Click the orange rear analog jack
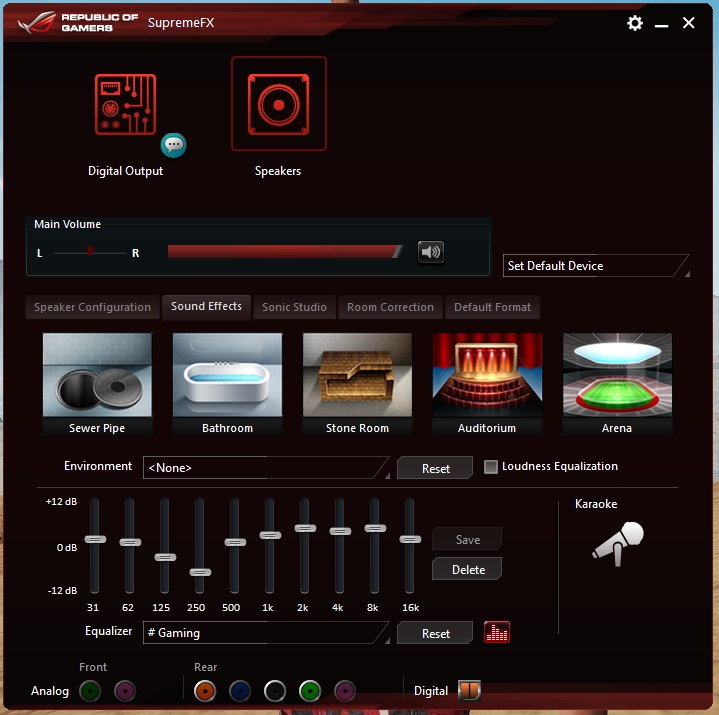The height and width of the screenshot is (715, 719). click(205, 691)
